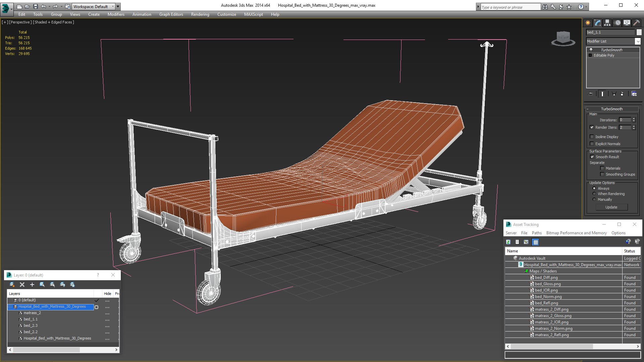644x362 pixels.
Task: Open the Undo history dropdown arrow
Action: pyautogui.click(x=49, y=6)
